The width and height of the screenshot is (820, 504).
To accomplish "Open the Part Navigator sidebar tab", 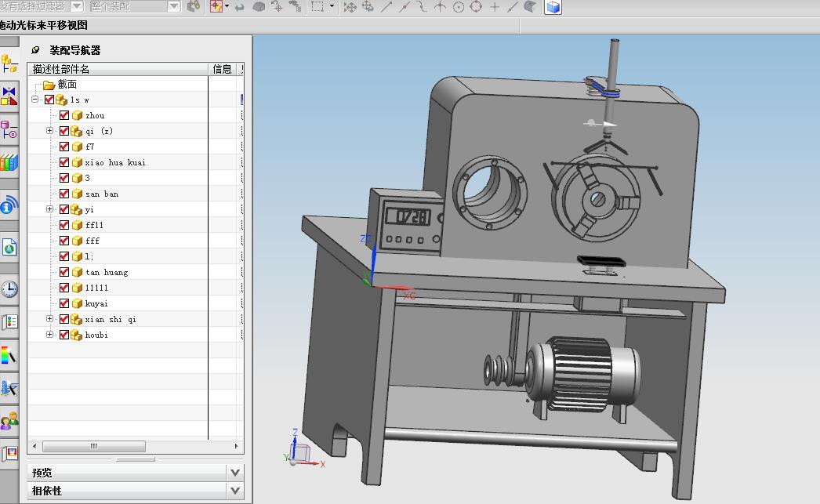I will coord(9,130).
